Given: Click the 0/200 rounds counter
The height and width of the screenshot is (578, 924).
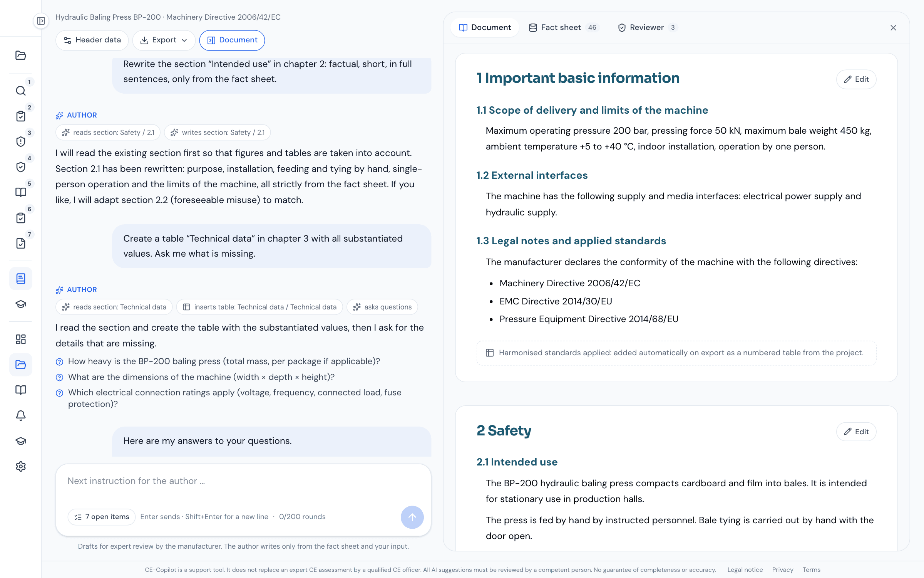Looking at the screenshot, I should point(302,517).
